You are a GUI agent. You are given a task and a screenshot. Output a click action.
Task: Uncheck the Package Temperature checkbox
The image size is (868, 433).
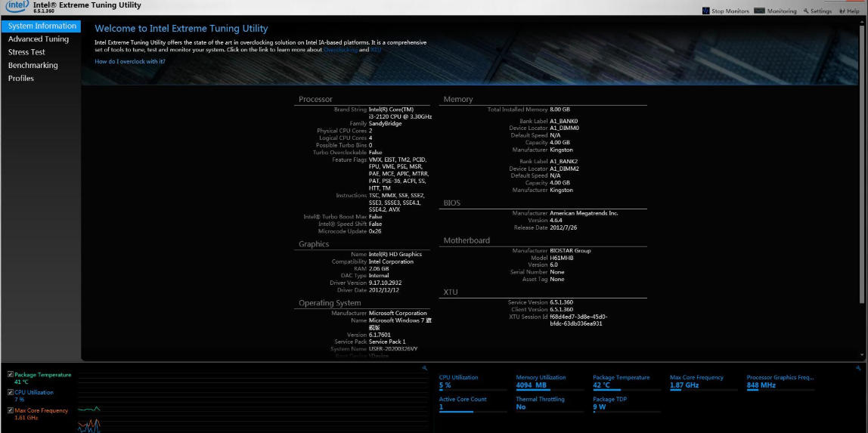10,375
